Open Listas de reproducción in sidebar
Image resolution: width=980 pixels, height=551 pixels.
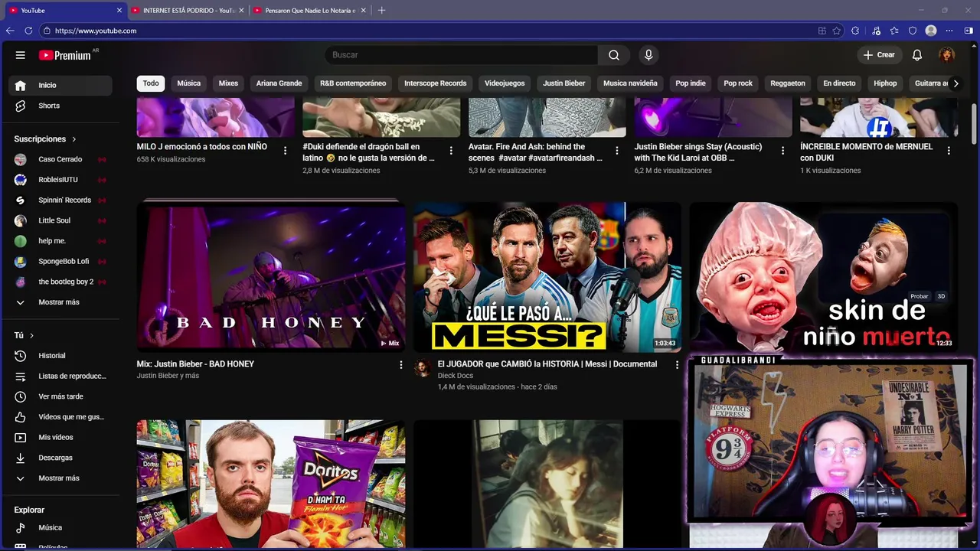click(61, 376)
